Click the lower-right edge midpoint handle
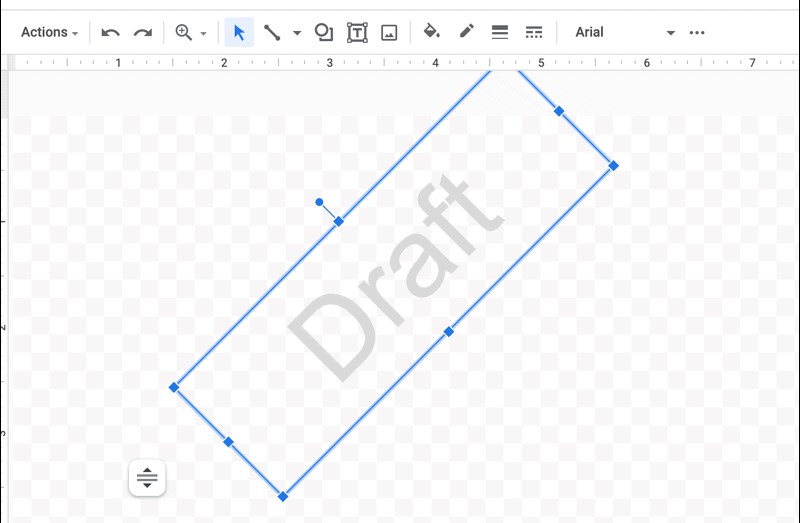Viewport: 800px width, 523px height. [449, 332]
